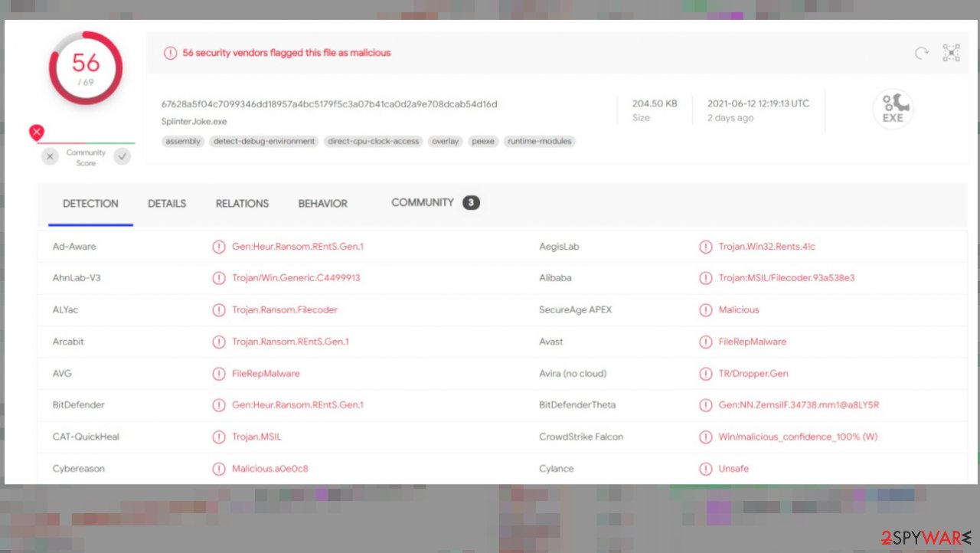The image size is (980, 553).
Task: Click Trojan.Ransom.REntS.Gen.1 detection for Arcabit
Action: click(x=290, y=342)
